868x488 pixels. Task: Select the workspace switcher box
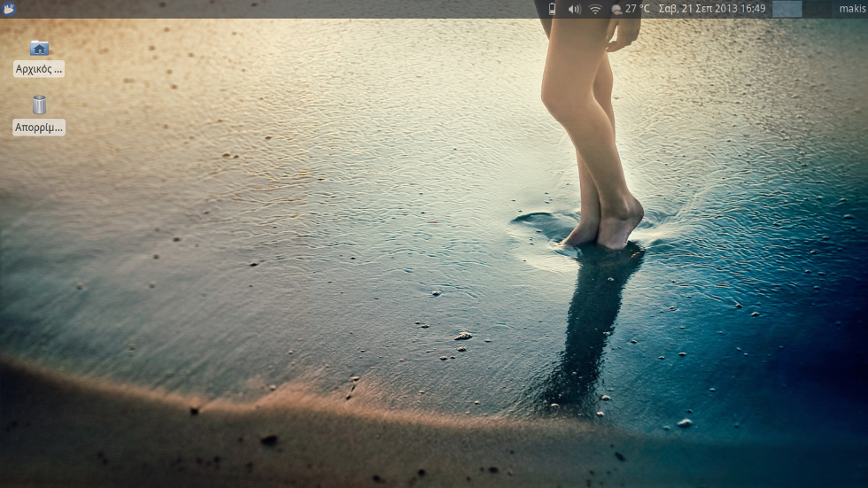pos(787,9)
